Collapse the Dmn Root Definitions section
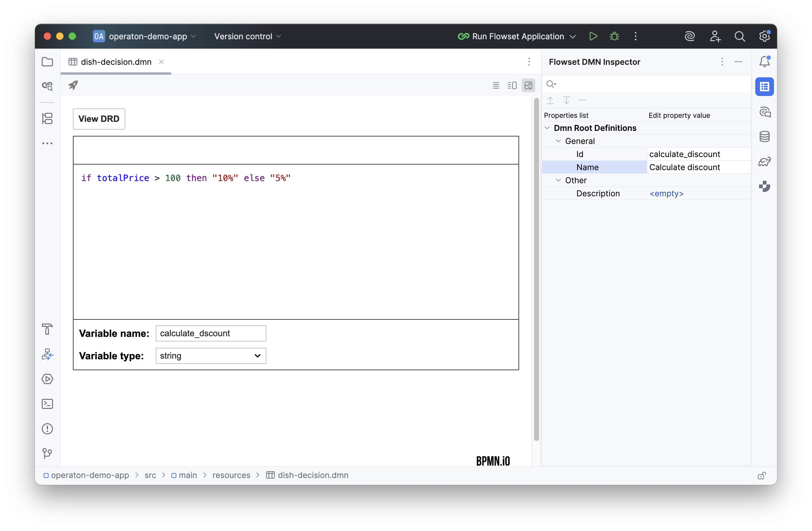Viewport: 812px width, 531px height. [547, 128]
